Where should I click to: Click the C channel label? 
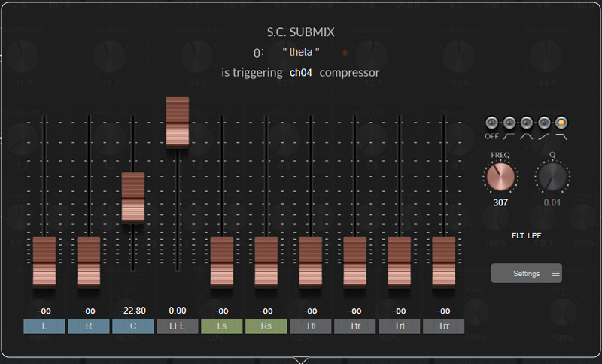pos(133,326)
